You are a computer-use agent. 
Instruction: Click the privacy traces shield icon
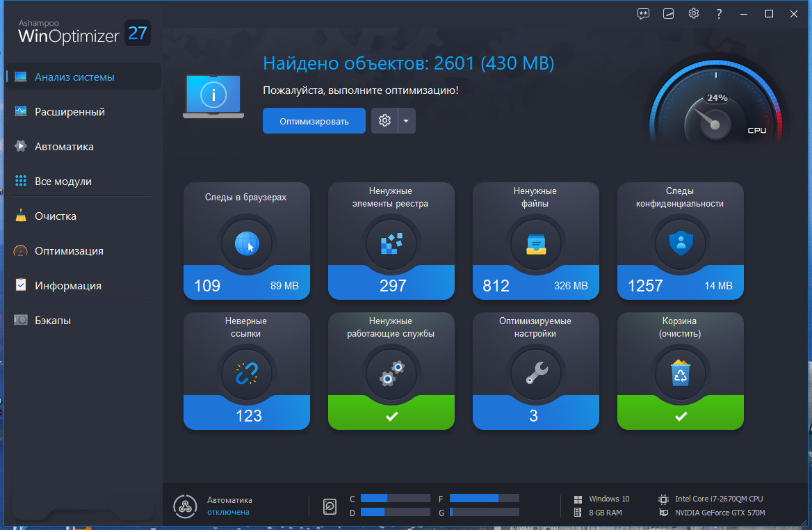tap(681, 243)
